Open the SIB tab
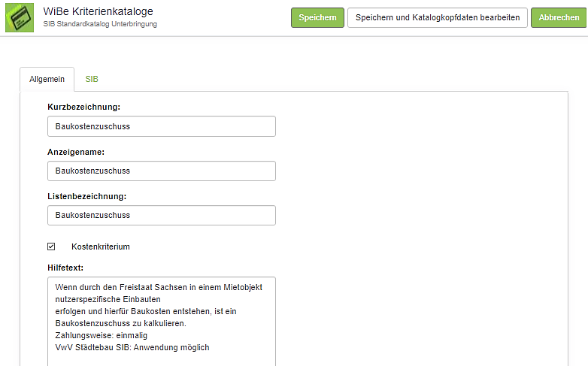This screenshot has height=366, width=588. pyautogui.click(x=92, y=79)
